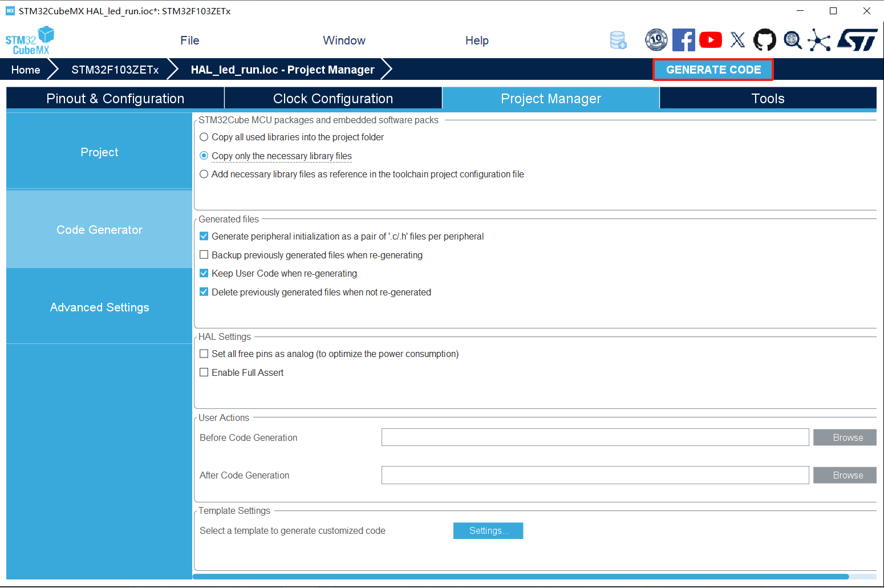This screenshot has height=588, width=884.
Task: Open the Project side section
Action: (x=99, y=152)
